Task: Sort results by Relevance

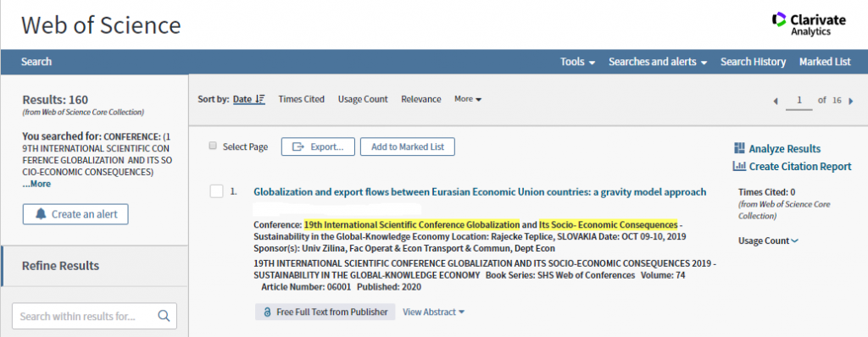Action: [x=421, y=99]
